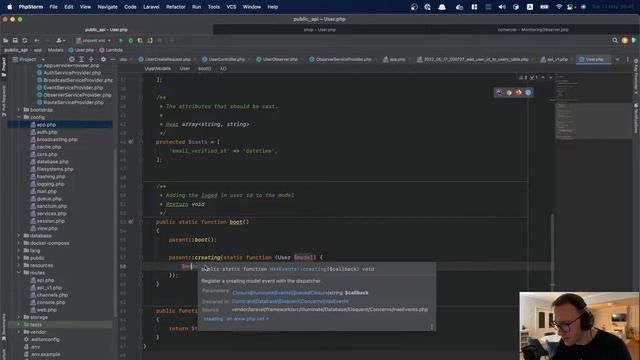Expand the docker-compose folder
Screen dimensions: 640x360
pyautogui.click(x=19, y=243)
